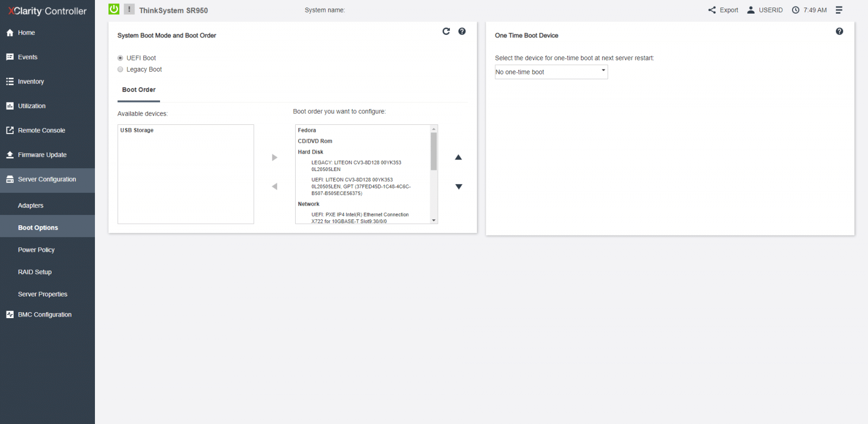Select CD/DVD Rom in boot order
868x424 pixels.
pos(315,141)
